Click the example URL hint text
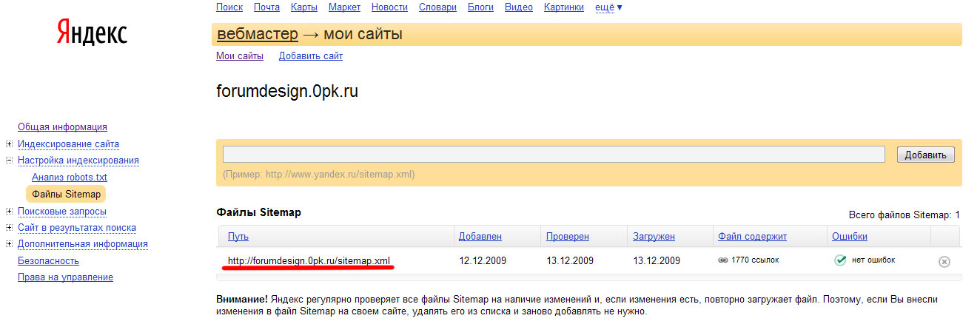Viewport: 980px width, 324px height. click(x=318, y=175)
